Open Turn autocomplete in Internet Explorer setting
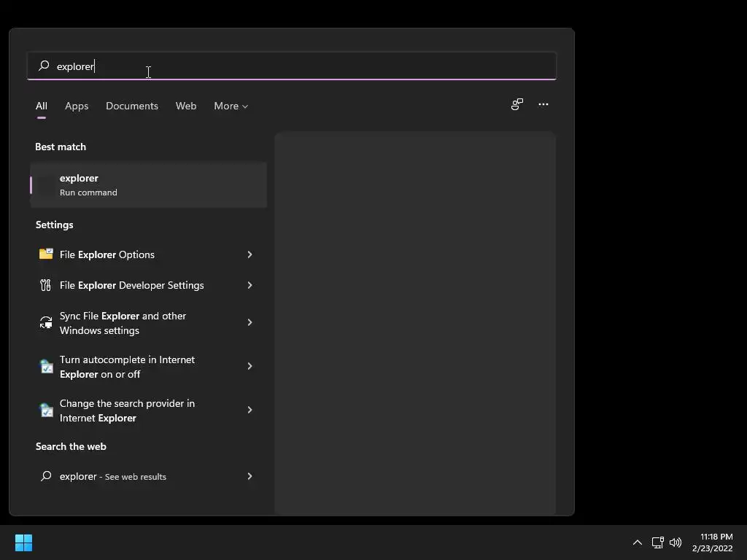 (x=148, y=367)
